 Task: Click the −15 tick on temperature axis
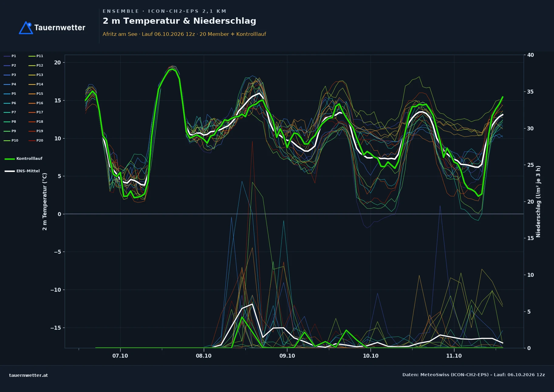click(x=56, y=328)
